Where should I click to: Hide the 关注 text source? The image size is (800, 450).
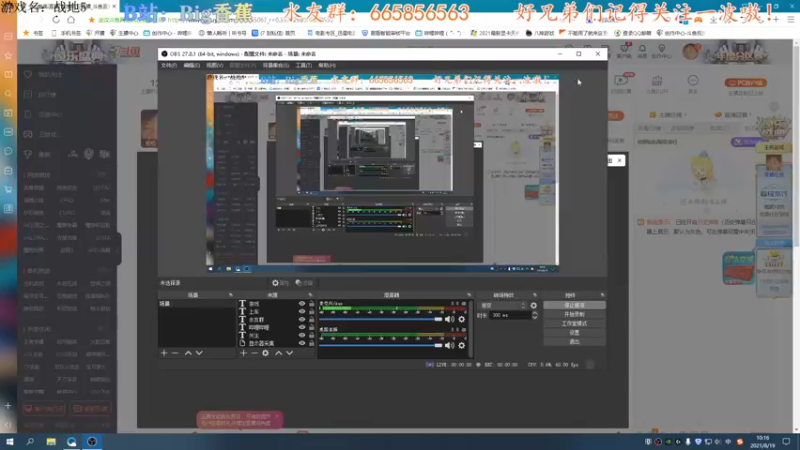pos(302,335)
